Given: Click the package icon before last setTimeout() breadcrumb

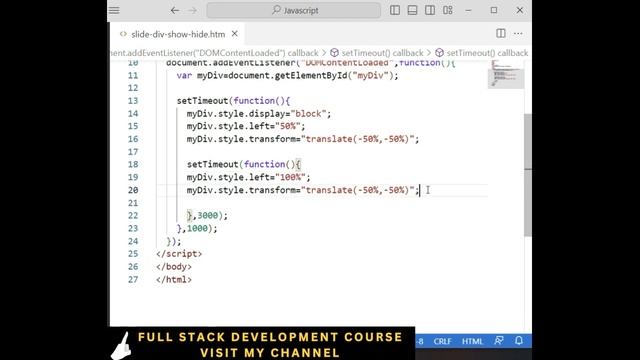Looking at the screenshot, I should (x=439, y=53).
